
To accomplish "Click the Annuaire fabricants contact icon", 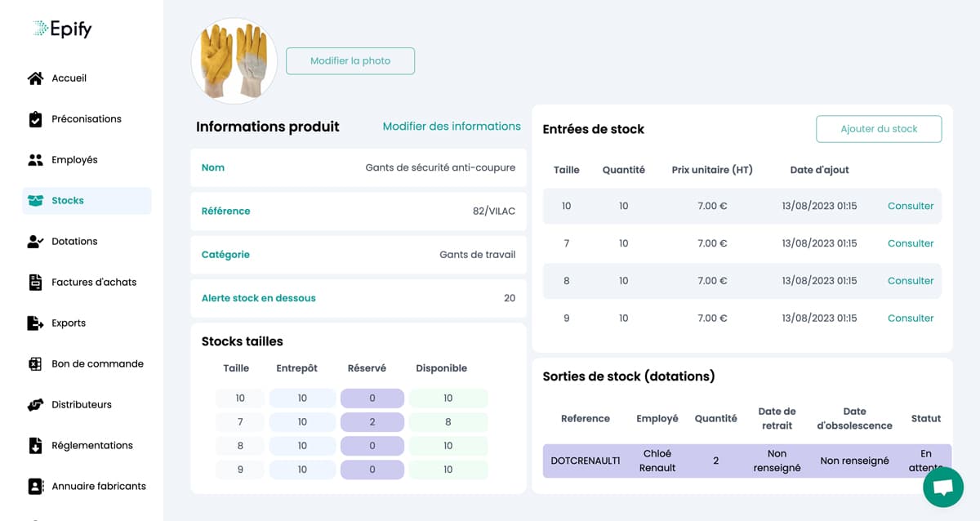I will pyautogui.click(x=35, y=487).
